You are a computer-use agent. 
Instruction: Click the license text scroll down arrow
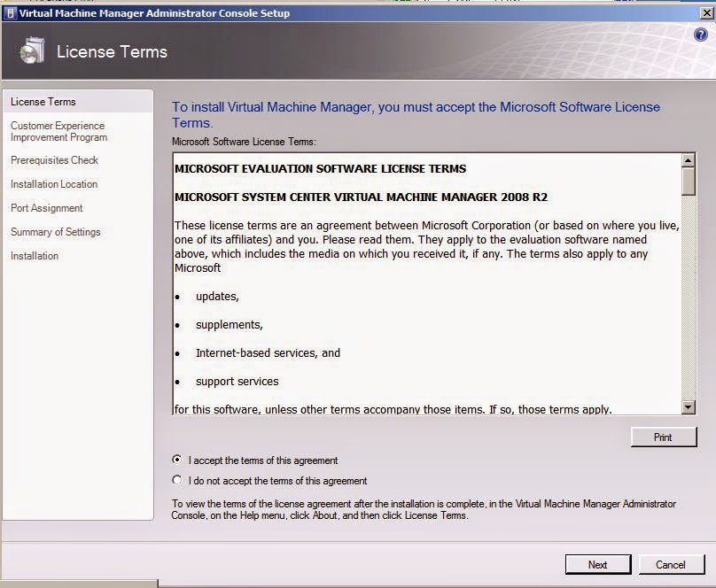pyautogui.click(x=689, y=406)
